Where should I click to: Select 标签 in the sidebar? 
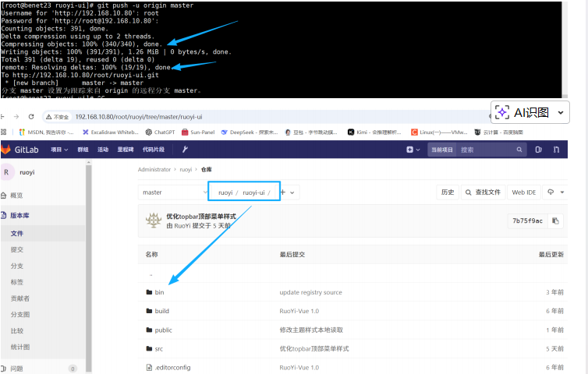point(17,282)
